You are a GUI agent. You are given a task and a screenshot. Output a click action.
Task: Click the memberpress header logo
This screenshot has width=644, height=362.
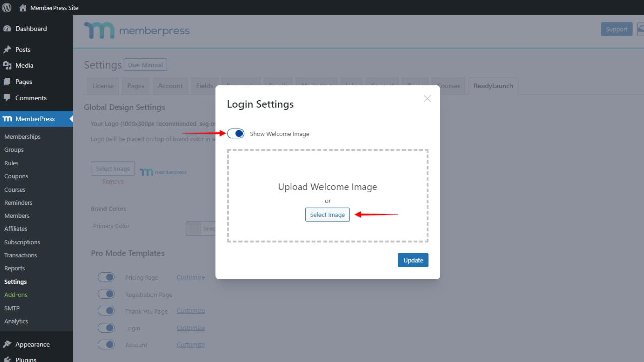[137, 31]
